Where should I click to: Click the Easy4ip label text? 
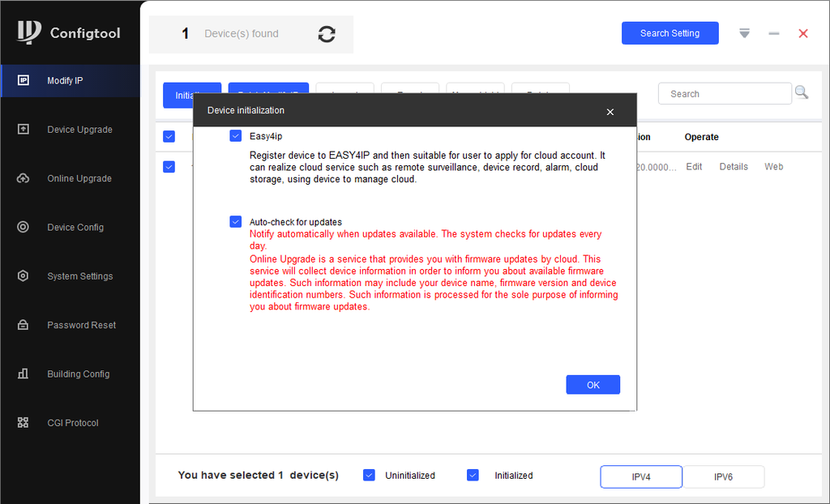click(266, 136)
